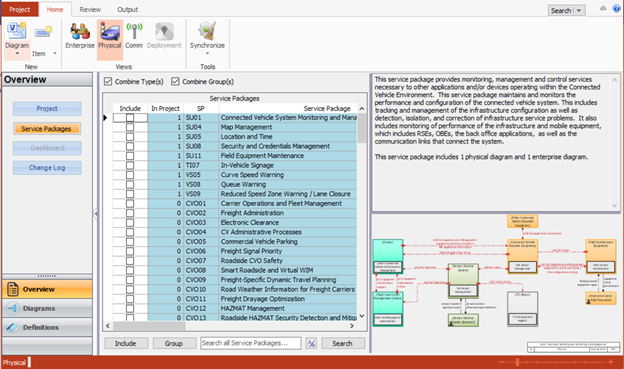Click the Group button below table
The height and width of the screenshot is (369, 624).
click(x=174, y=343)
